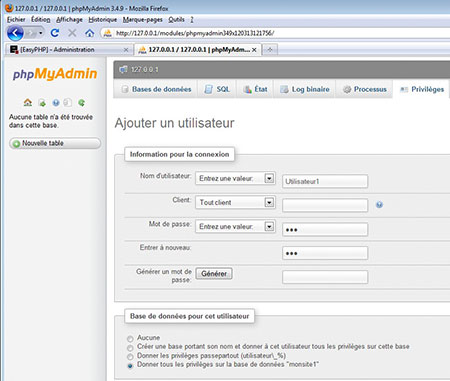Click the phpMyAdmin logo
450x381 pixels.
(x=55, y=74)
